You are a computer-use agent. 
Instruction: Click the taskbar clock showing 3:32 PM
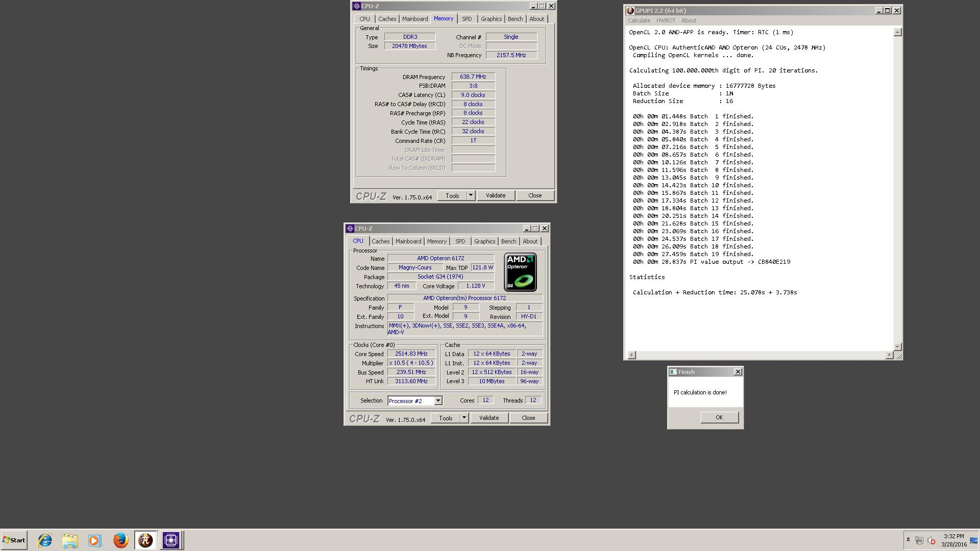pyautogui.click(x=953, y=540)
